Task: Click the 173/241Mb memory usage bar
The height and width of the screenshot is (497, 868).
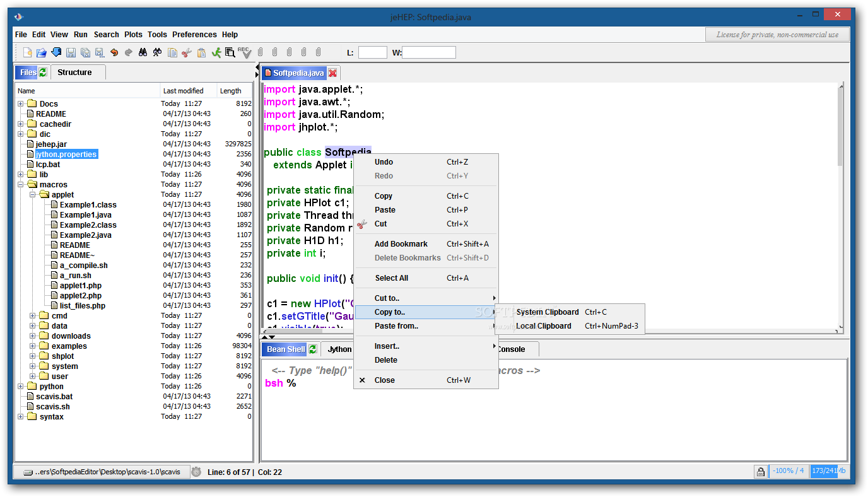Action: tap(829, 471)
